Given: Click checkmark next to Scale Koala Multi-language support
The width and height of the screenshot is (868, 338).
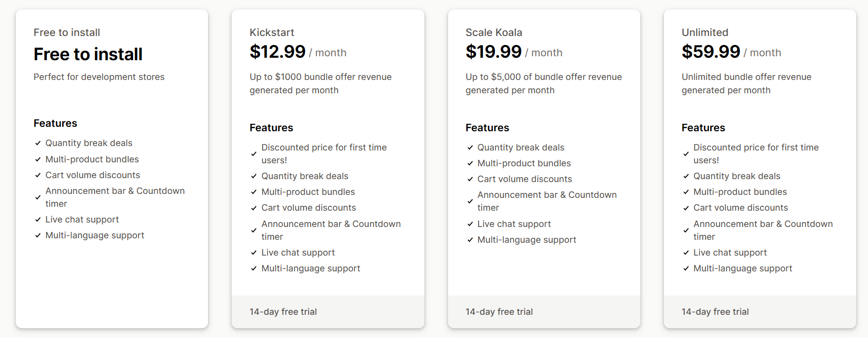Looking at the screenshot, I should point(470,240).
